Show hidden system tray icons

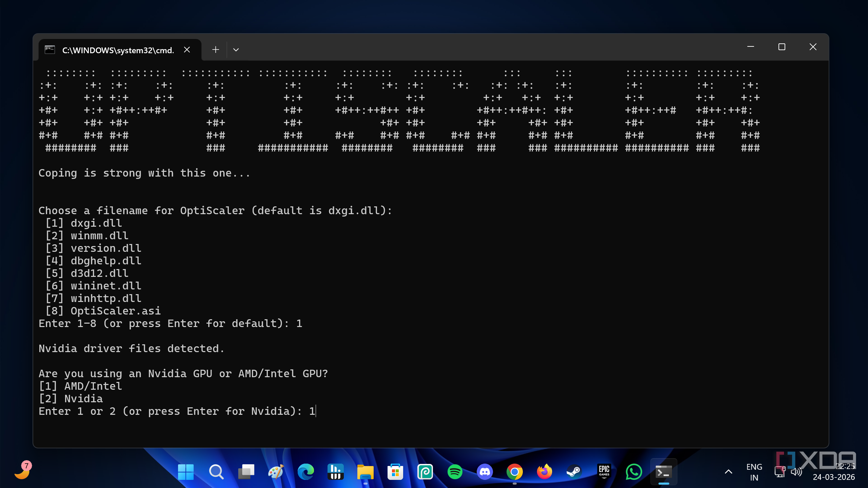(x=728, y=472)
